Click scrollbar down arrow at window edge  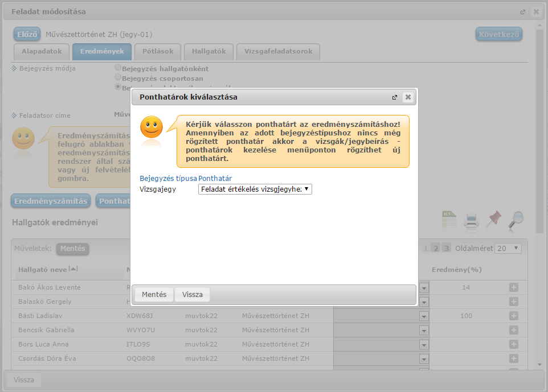(x=539, y=365)
